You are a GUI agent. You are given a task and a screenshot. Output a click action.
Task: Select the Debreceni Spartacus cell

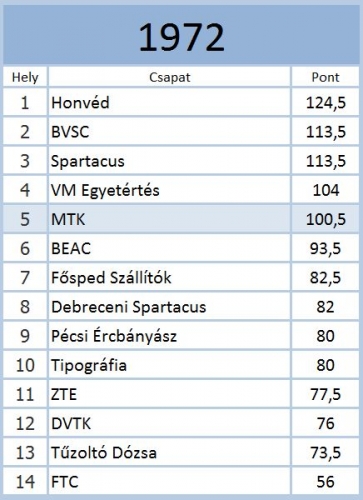click(169, 307)
